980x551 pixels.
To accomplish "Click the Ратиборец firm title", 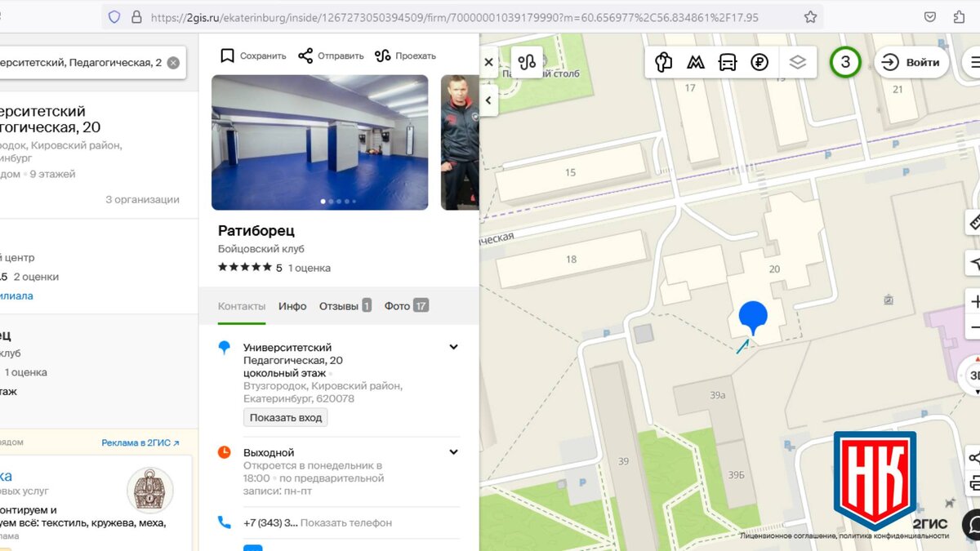I will click(x=256, y=231).
